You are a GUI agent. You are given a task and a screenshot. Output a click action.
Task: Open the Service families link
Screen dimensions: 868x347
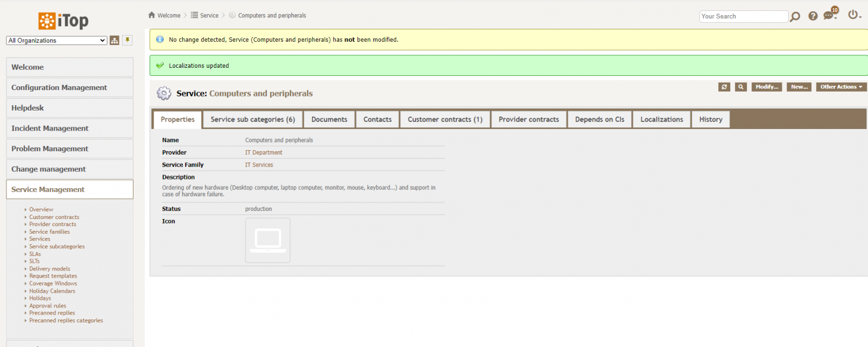(49, 232)
